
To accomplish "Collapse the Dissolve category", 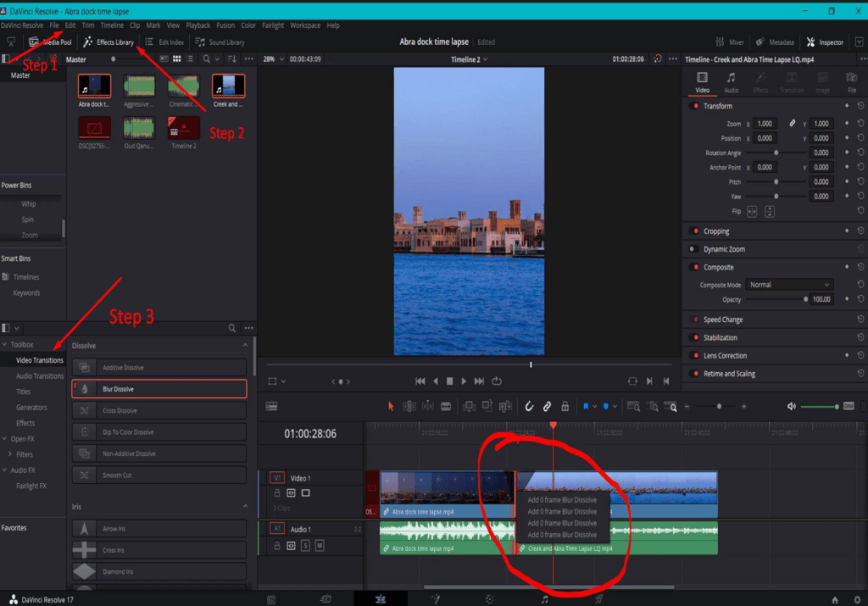I will [x=245, y=345].
